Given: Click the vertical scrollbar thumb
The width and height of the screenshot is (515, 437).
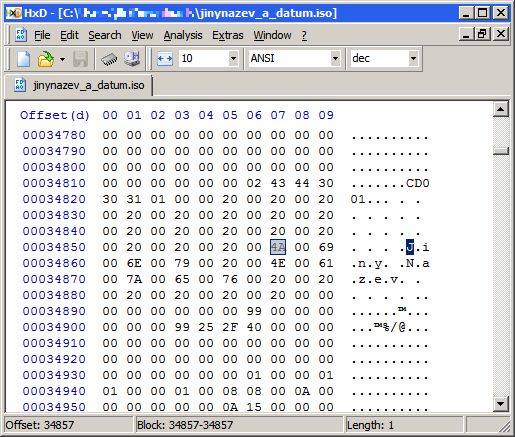Looking at the screenshot, I should click(501, 151).
